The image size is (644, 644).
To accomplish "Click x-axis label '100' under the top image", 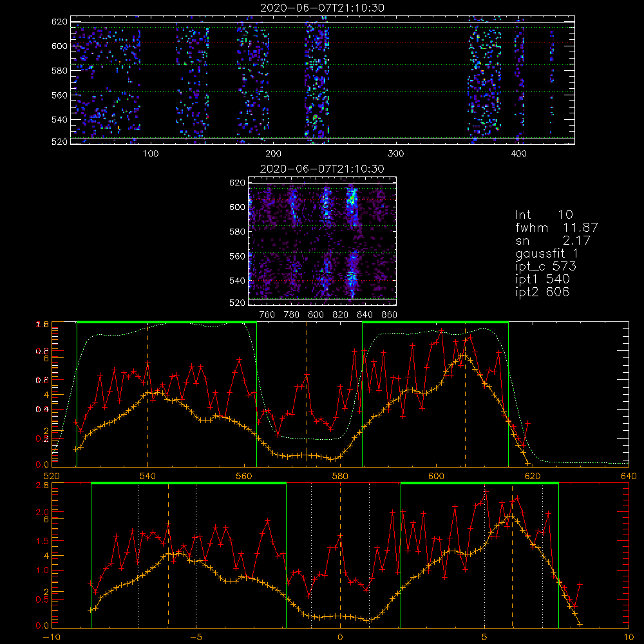I will coord(151,154).
